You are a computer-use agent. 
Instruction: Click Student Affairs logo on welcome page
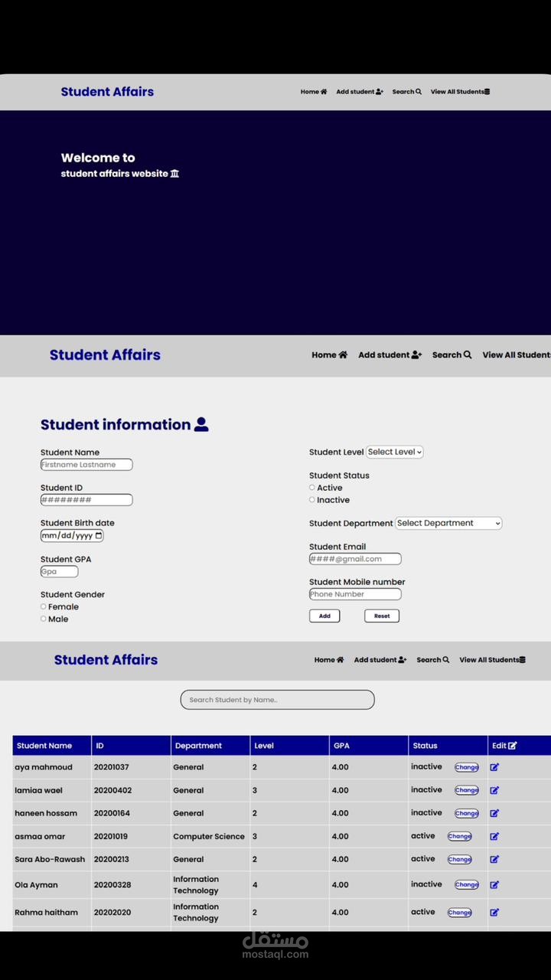coord(107,92)
